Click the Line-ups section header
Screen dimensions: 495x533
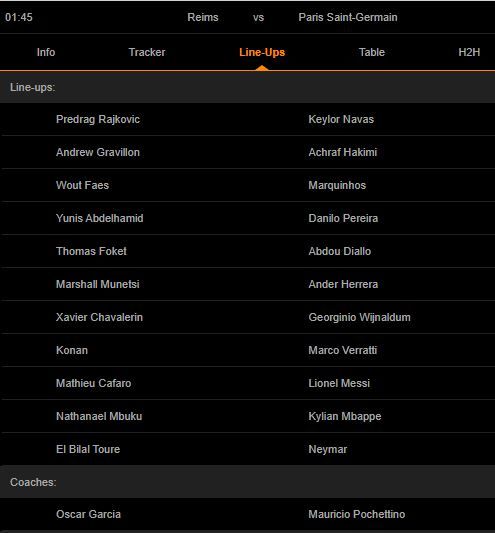pos(248,87)
